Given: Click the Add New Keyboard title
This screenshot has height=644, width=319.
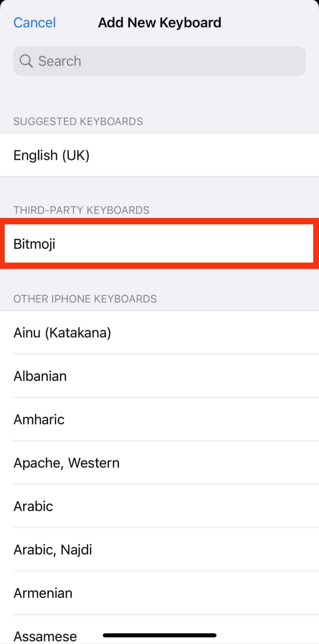Looking at the screenshot, I should pos(160,23).
